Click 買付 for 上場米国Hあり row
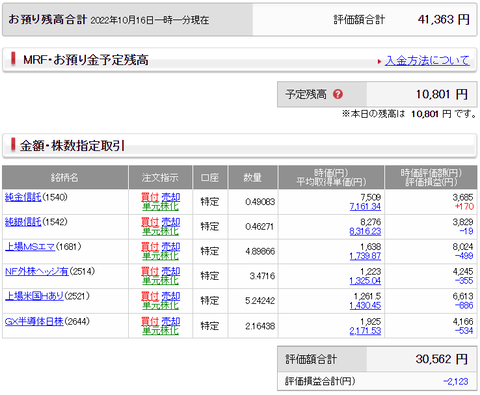 click(150, 296)
